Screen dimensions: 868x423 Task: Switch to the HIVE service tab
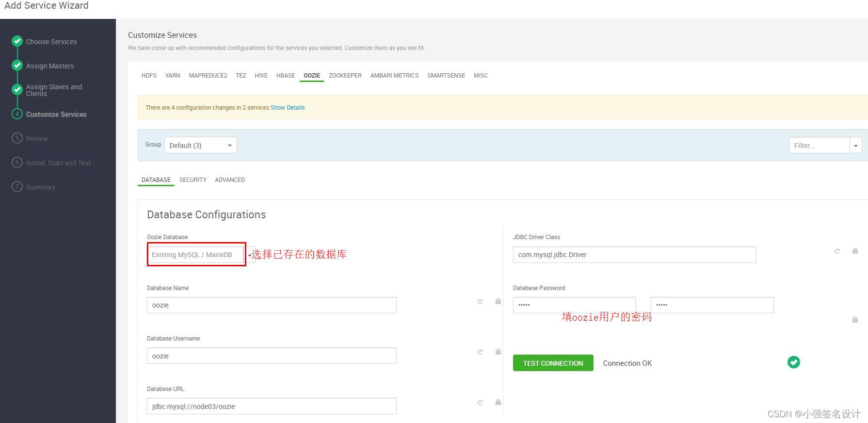point(261,76)
